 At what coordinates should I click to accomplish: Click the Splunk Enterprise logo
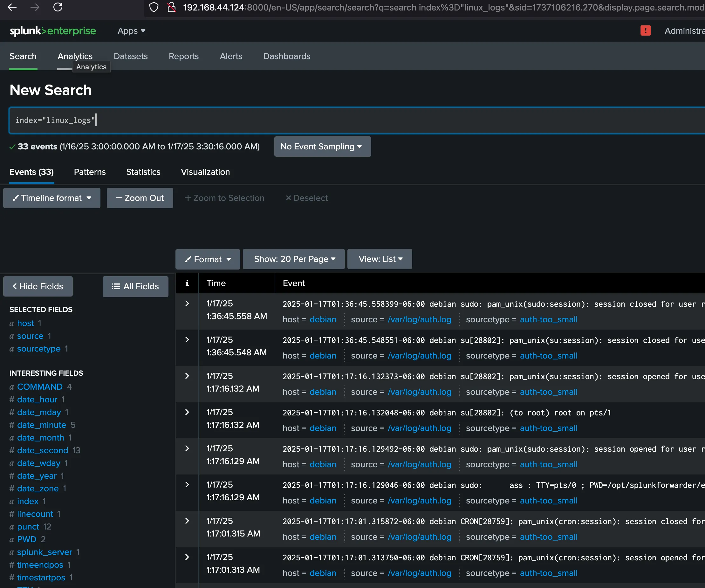tap(52, 31)
